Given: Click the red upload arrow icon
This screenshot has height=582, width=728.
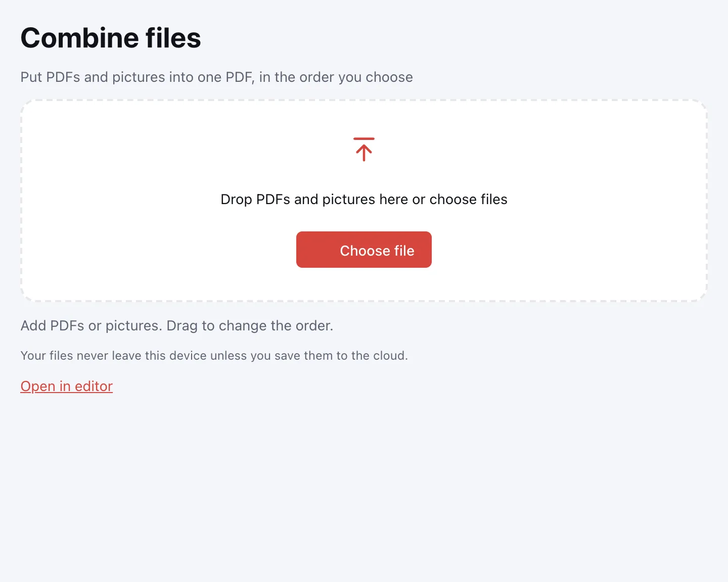Looking at the screenshot, I should (x=364, y=150).
